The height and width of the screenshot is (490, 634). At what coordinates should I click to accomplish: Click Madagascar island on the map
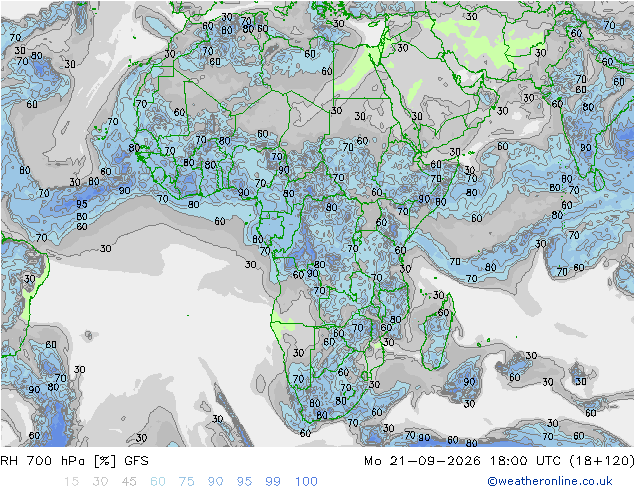[x=437, y=336]
